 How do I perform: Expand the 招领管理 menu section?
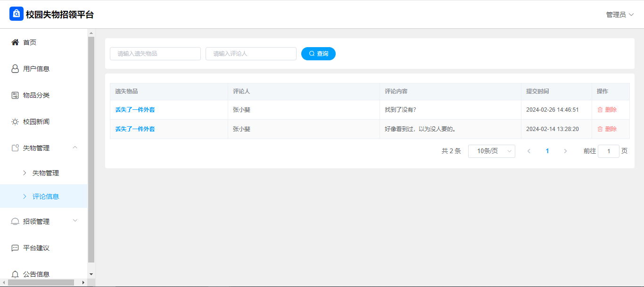(x=75, y=221)
